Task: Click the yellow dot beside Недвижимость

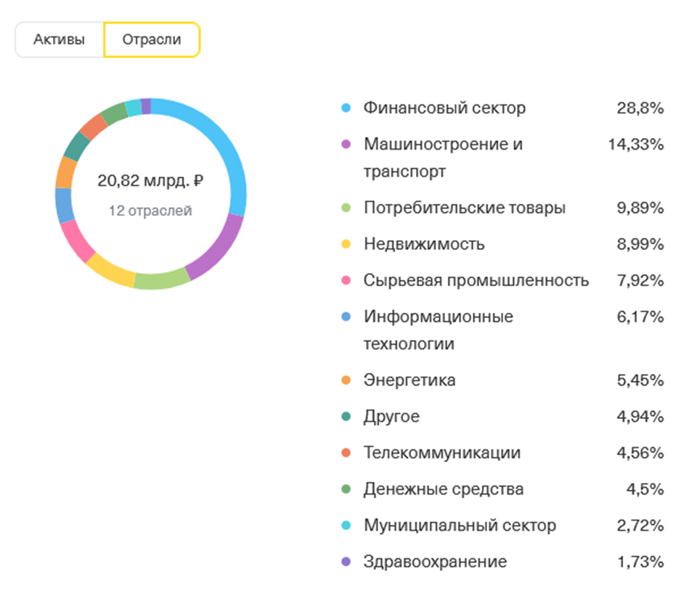Action: pyautogui.click(x=346, y=245)
